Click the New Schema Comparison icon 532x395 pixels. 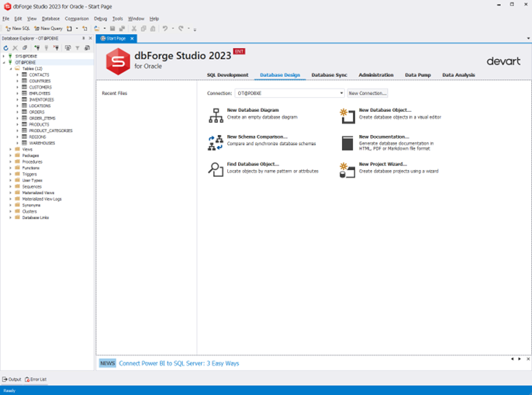[216, 142]
